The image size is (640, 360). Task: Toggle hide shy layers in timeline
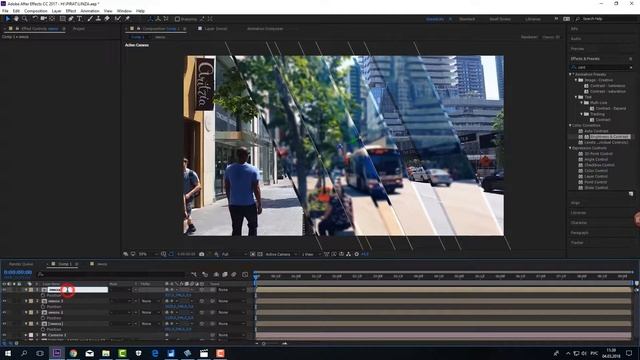point(216,275)
